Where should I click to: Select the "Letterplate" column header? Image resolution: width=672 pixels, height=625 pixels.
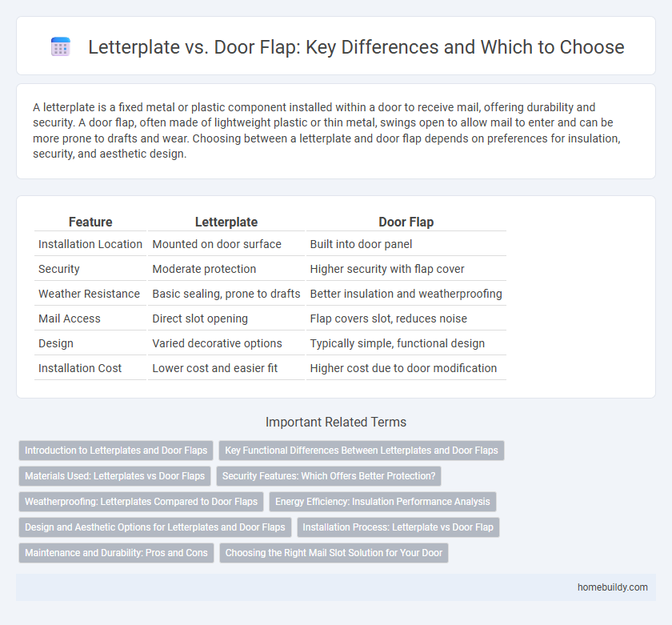[x=226, y=222]
